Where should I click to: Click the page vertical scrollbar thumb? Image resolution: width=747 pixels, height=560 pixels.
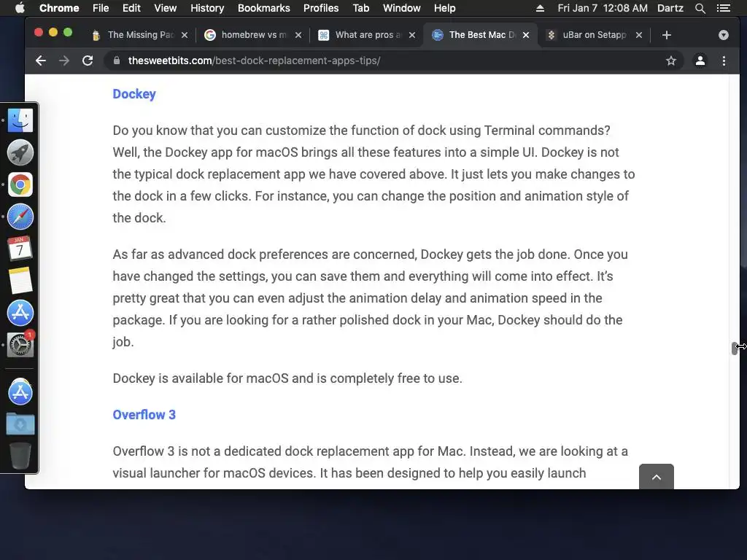tap(735, 348)
